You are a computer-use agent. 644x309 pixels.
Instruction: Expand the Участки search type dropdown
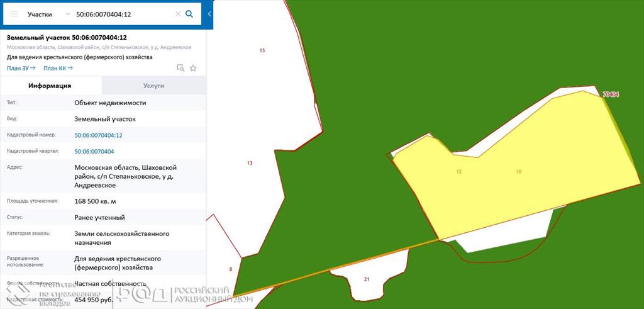point(48,13)
